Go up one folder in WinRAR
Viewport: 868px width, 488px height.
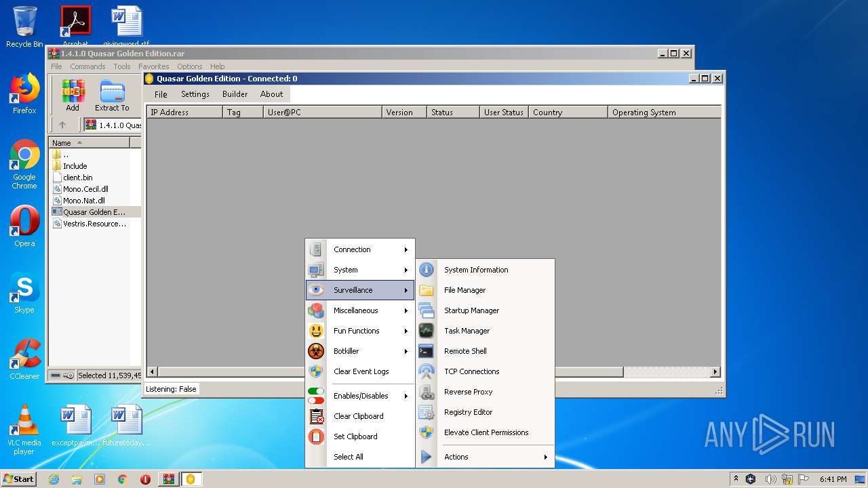62,125
